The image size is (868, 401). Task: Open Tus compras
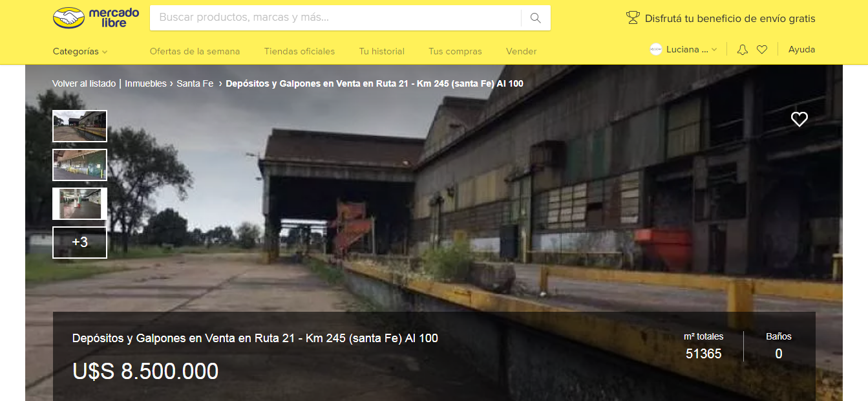(455, 51)
